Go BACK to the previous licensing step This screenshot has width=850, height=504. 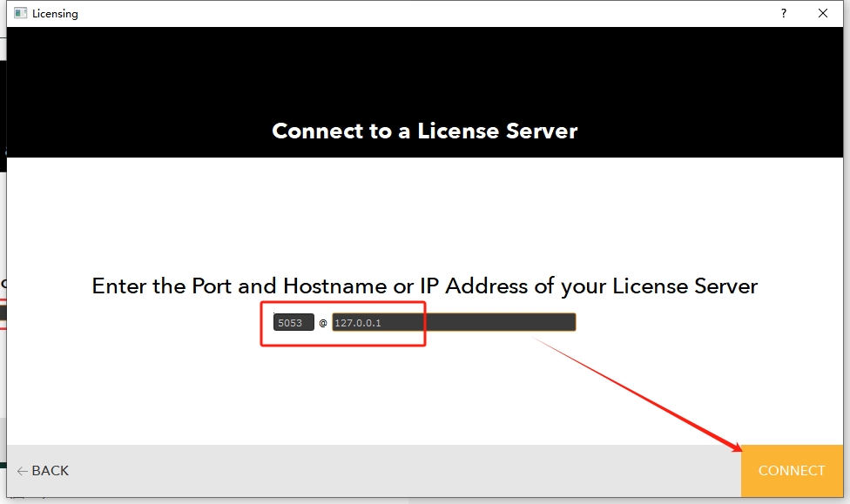pos(43,470)
